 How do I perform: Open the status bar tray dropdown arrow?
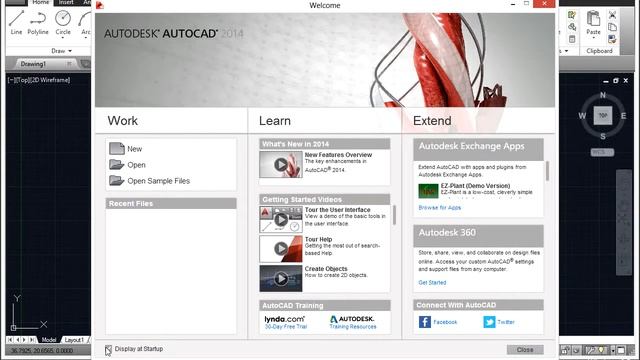[613, 350]
